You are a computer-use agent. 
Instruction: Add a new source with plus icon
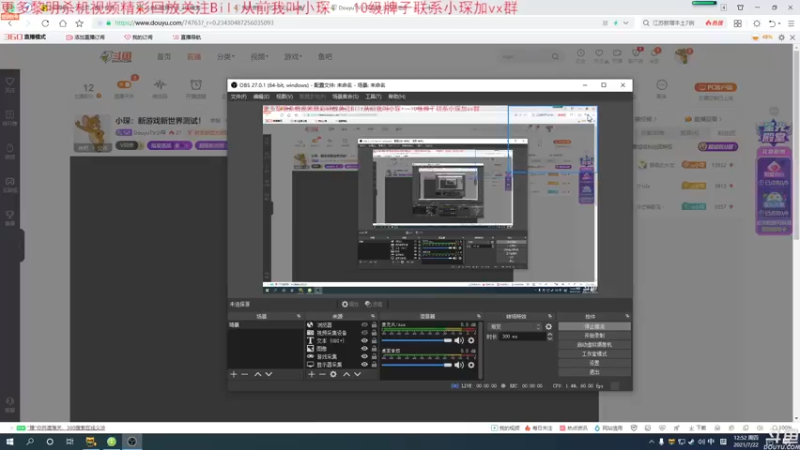[x=311, y=374]
